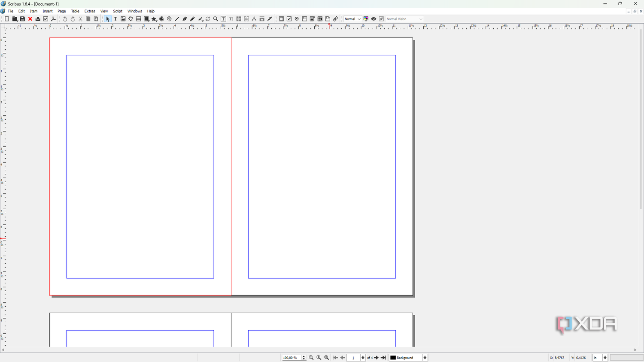Select the Render Frame gear tool
The height and width of the screenshot is (362, 644).
(x=131, y=19)
